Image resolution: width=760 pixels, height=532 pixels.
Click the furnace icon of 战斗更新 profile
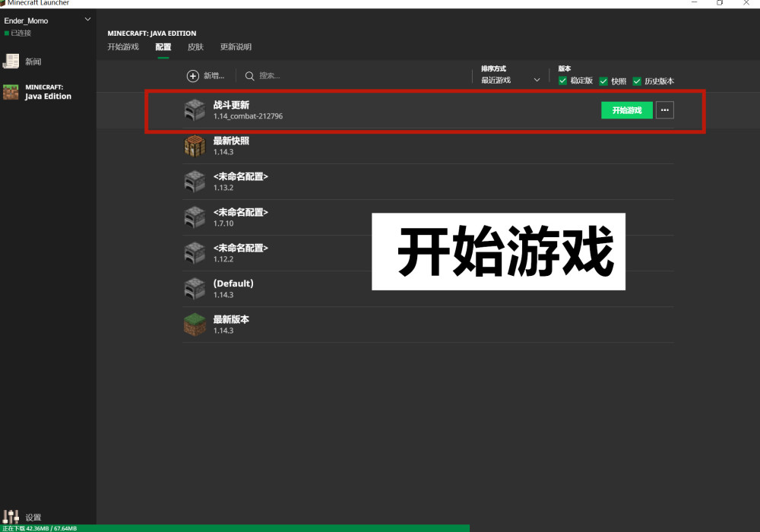pyautogui.click(x=195, y=110)
